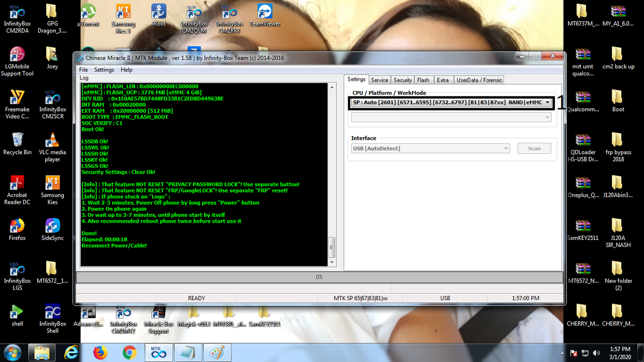This screenshot has width=644, height=362.
Task: Launch Internet Explorer from taskbar
Action: point(71,353)
